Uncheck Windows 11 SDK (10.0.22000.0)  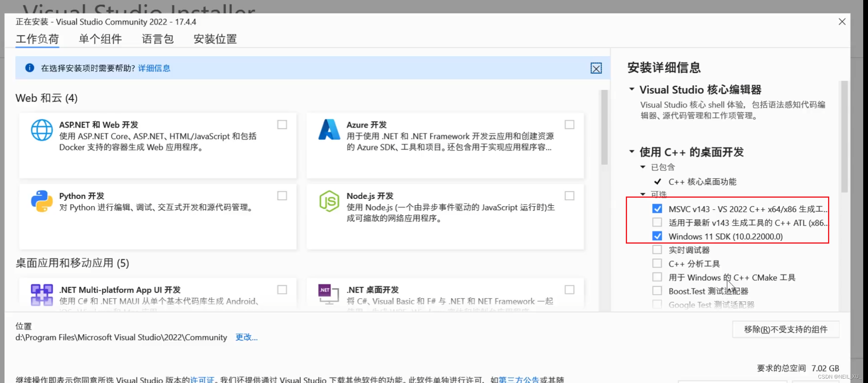coord(657,236)
